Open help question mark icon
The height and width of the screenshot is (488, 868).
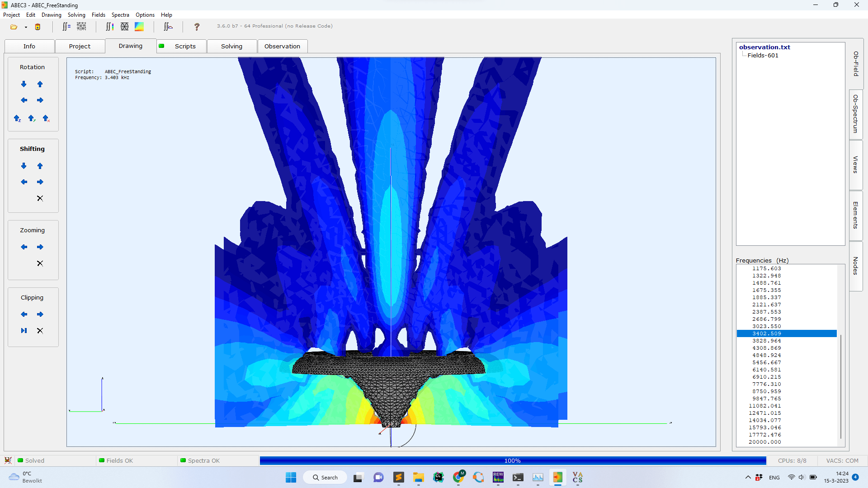coord(197,27)
